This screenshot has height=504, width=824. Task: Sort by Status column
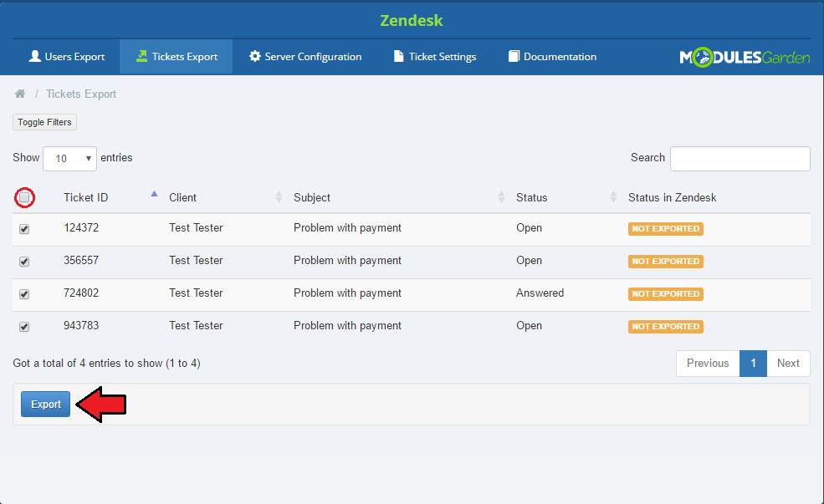tap(531, 197)
